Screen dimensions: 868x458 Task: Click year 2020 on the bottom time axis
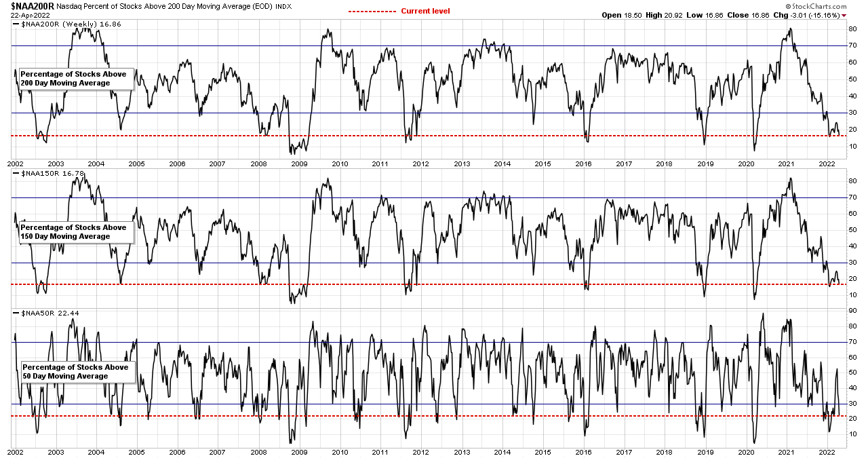tap(745, 452)
